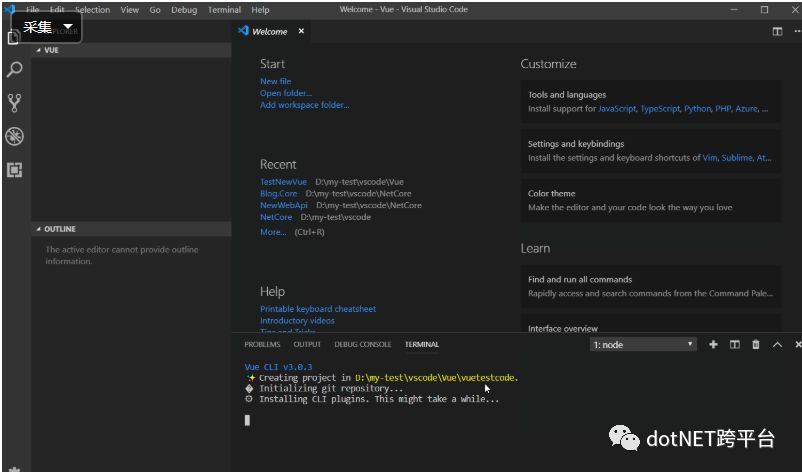The image size is (802, 474).
Task: Open Find and run all commands card
Action: click(651, 286)
